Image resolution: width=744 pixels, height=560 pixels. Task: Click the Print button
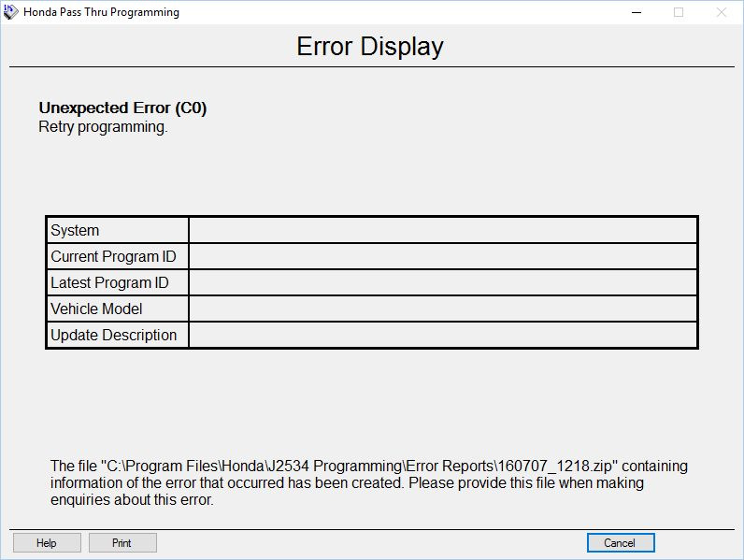(122, 542)
